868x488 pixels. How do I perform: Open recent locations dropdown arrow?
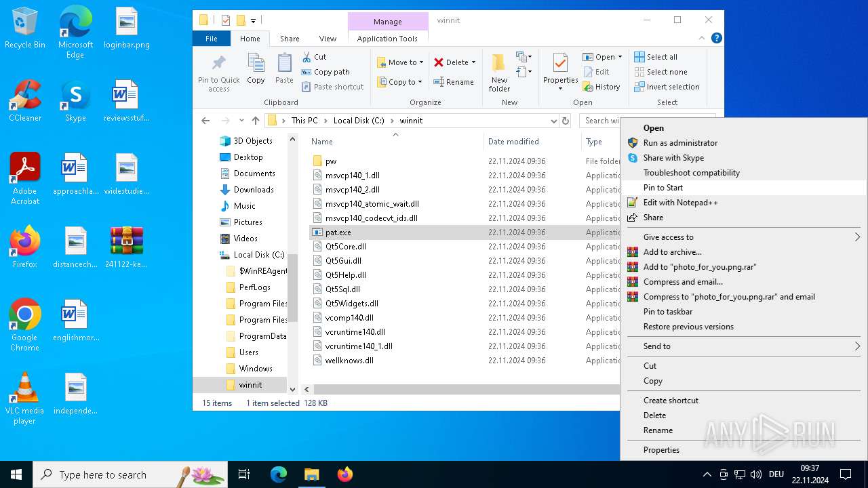click(241, 121)
